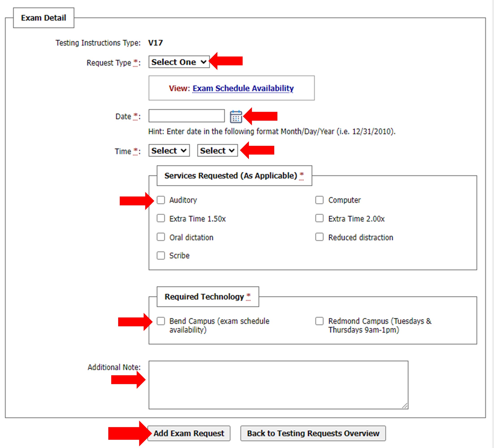Tick the Oral dictation checkbox
Screen dimensions: 494x448
tap(161, 237)
